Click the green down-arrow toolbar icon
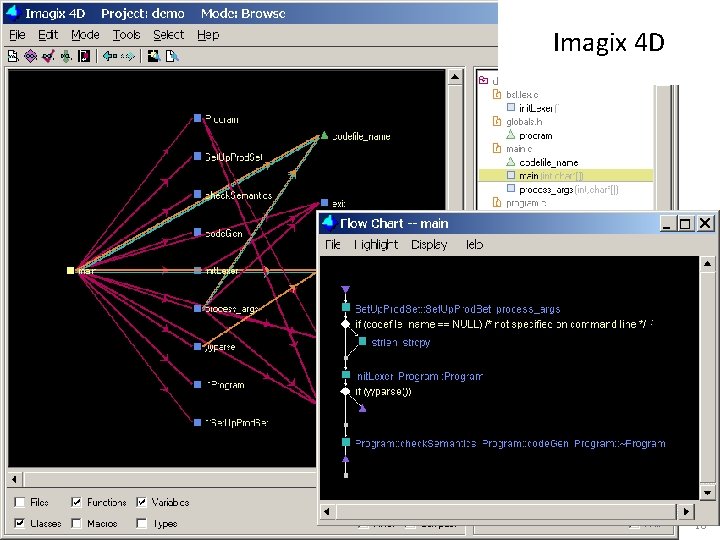 (66, 56)
